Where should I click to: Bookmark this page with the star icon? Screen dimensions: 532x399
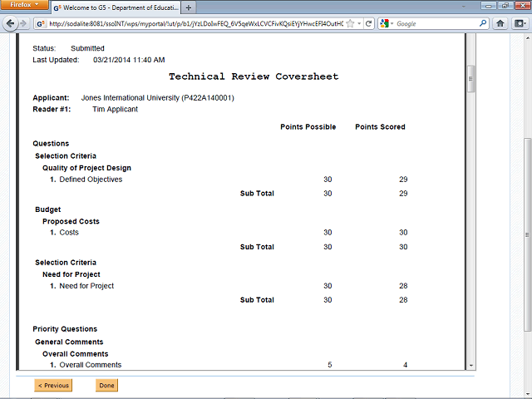coord(351,23)
